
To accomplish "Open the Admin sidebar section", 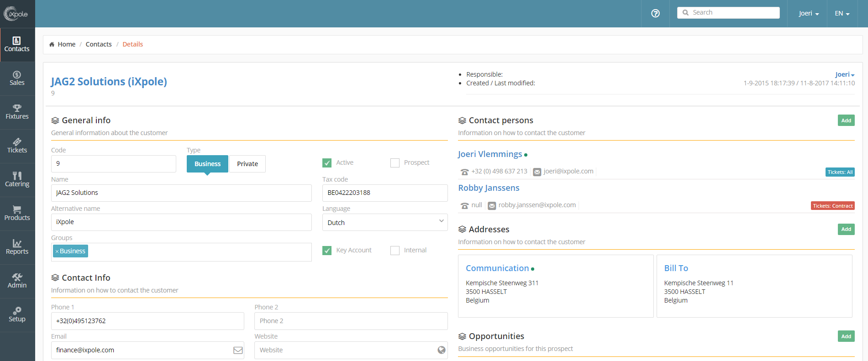I will 17,281.
